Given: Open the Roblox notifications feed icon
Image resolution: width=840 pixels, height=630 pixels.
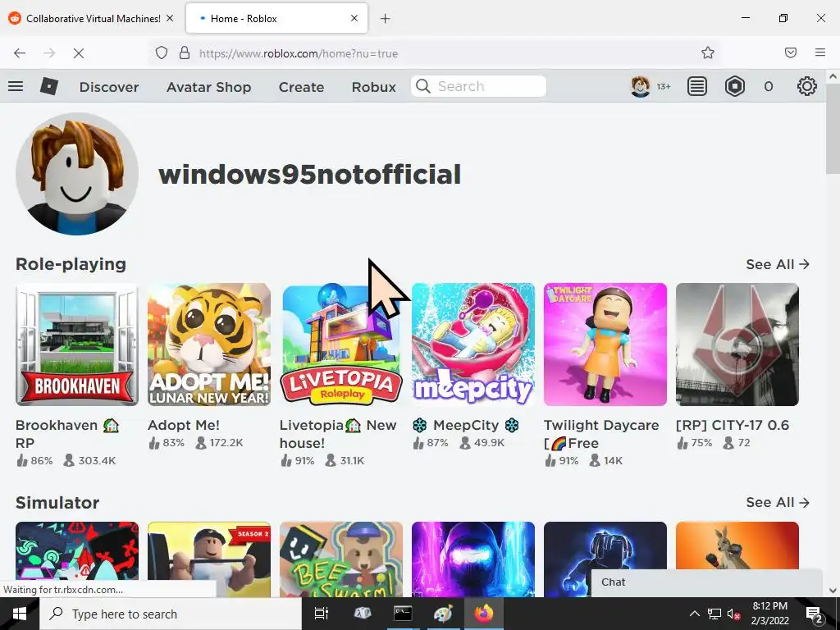Looking at the screenshot, I should pyautogui.click(x=697, y=86).
